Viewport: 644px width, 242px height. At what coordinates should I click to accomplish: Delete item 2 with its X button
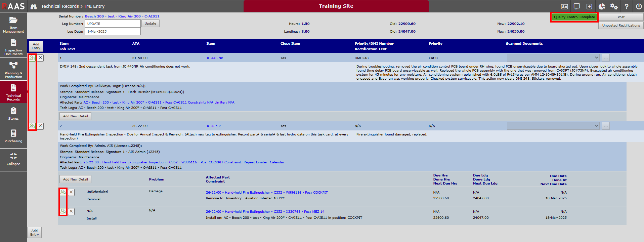tap(40, 126)
